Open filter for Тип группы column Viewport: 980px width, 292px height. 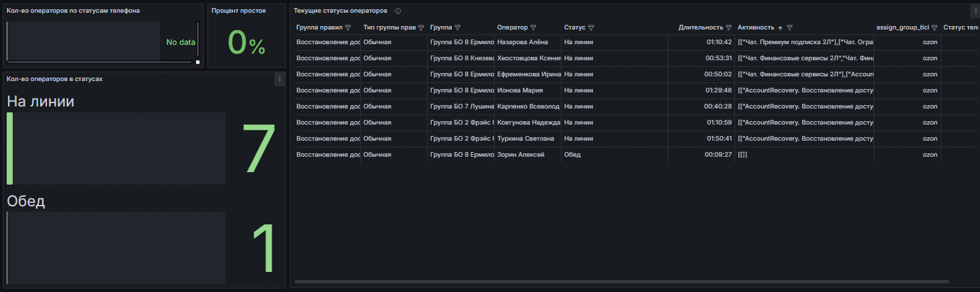click(421, 28)
